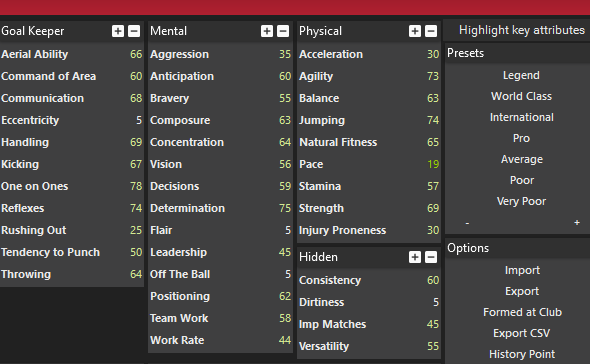Screen dimensions: 590x364
Task: Click Formed at Club option
Action: click(x=522, y=312)
